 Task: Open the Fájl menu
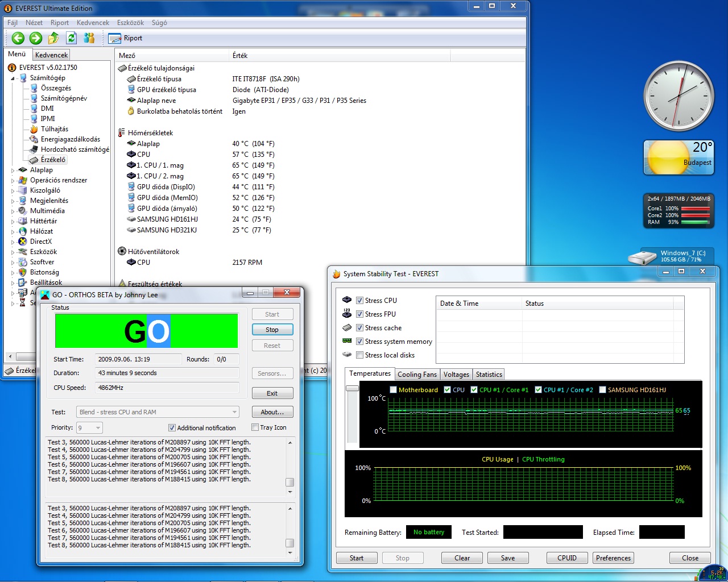point(13,23)
